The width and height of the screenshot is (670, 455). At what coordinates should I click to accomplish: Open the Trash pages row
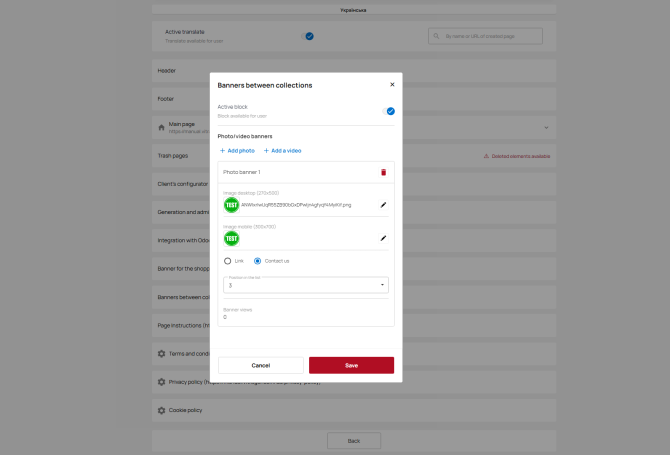pyautogui.click(x=354, y=156)
